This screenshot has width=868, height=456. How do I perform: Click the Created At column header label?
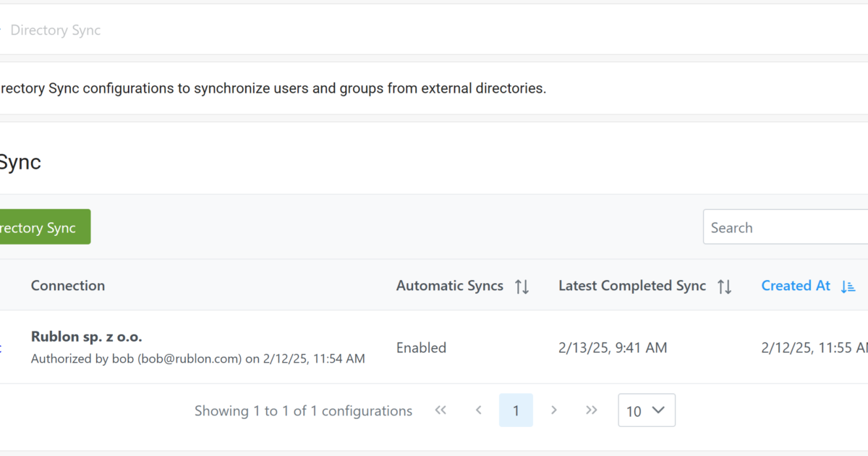[x=796, y=286]
